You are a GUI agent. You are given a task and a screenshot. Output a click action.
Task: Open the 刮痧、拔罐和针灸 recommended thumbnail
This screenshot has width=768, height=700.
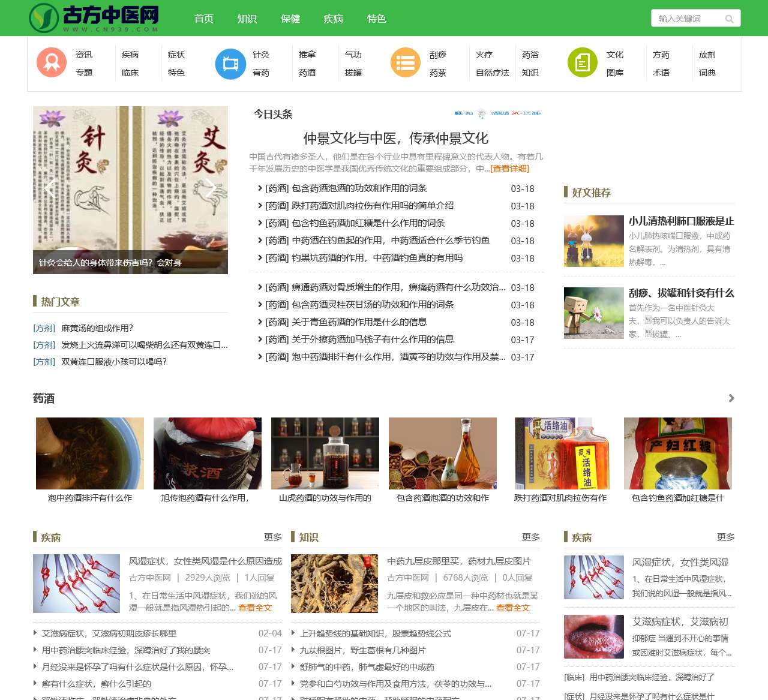[x=594, y=313]
